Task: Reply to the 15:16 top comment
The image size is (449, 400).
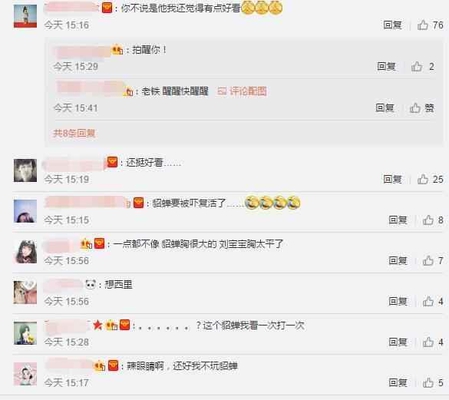Action: [x=392, y=25]
